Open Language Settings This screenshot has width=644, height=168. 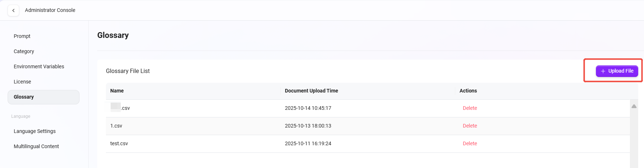(35, 131)
